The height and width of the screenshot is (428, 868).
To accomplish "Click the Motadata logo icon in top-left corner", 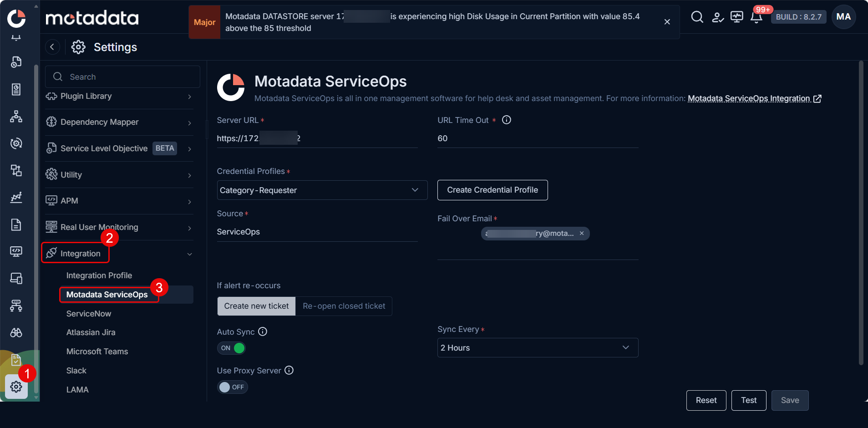I will pos(16,18).
